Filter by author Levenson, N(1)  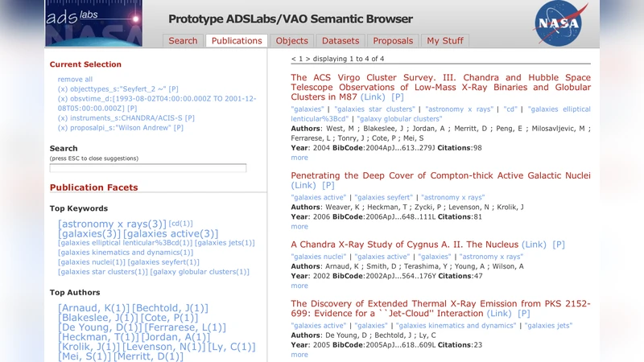(x=164, y=347)
